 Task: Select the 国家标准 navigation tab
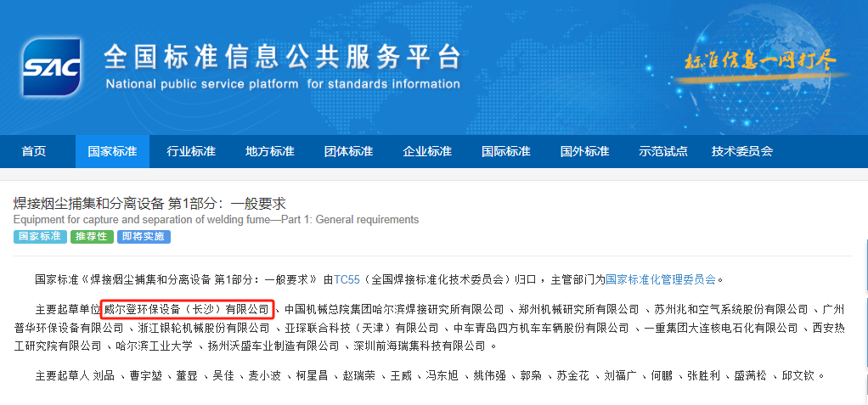[x=112, y=151]
